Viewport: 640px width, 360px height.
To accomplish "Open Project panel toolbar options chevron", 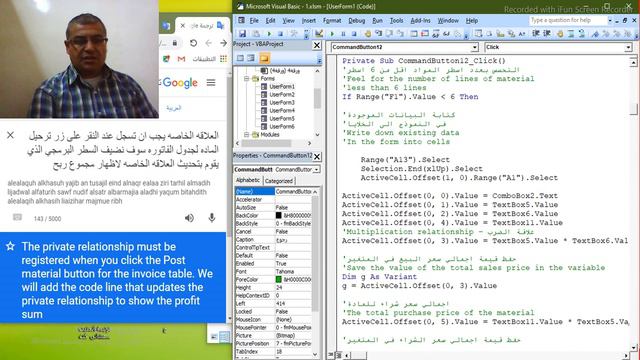I will coord(319,59).
